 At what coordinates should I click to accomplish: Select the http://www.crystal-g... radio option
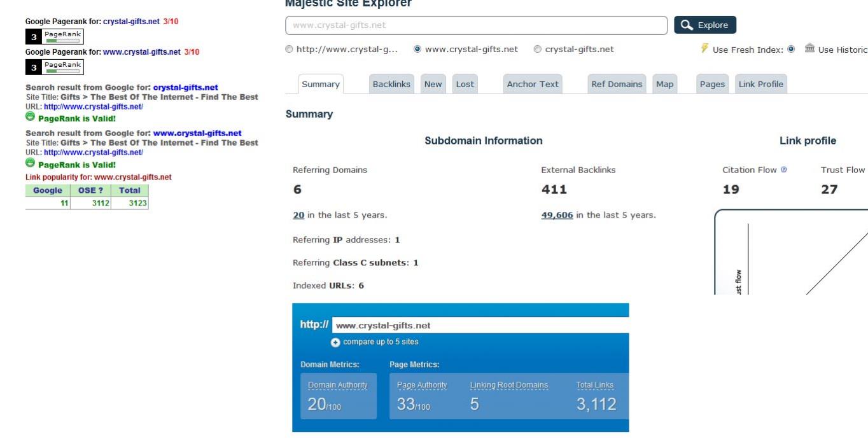(290, 49)
